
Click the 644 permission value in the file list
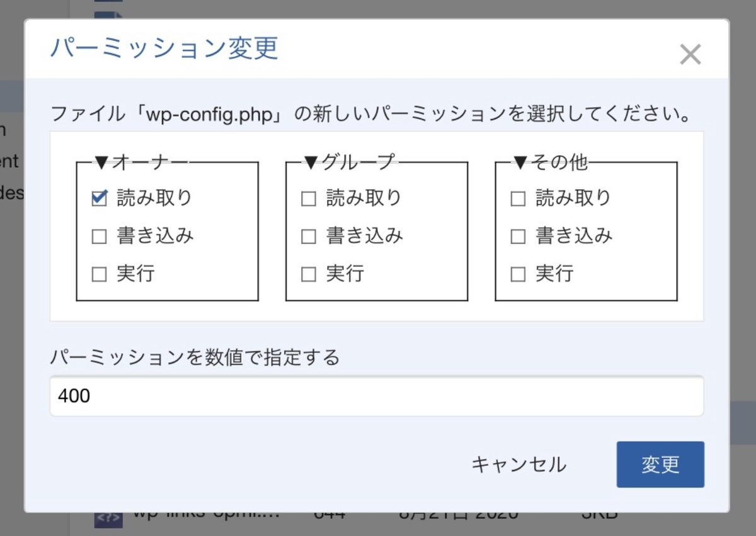[329, 514]
